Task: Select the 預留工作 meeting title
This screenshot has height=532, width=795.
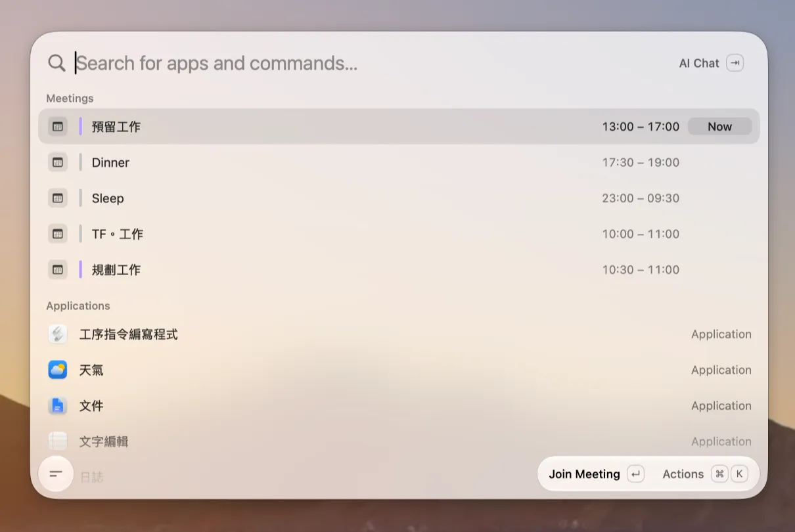Action: click(x=116, y=127)
